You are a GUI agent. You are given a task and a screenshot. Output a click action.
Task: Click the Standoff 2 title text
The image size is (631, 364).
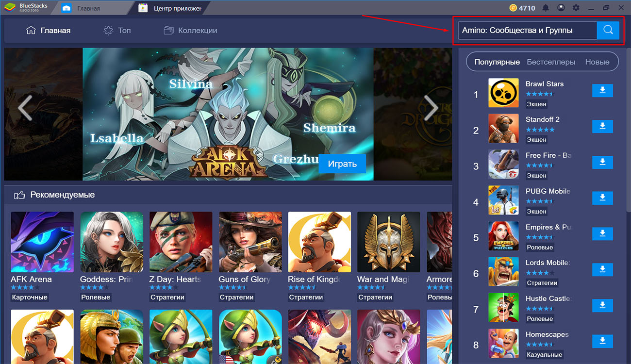(543, 119)
